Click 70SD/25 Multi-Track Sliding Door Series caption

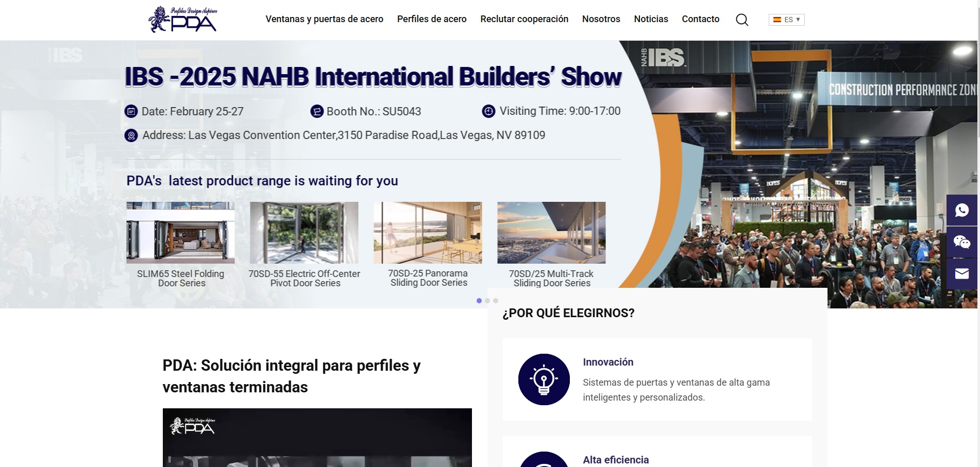pyautogui.click(x=551, y=279)
